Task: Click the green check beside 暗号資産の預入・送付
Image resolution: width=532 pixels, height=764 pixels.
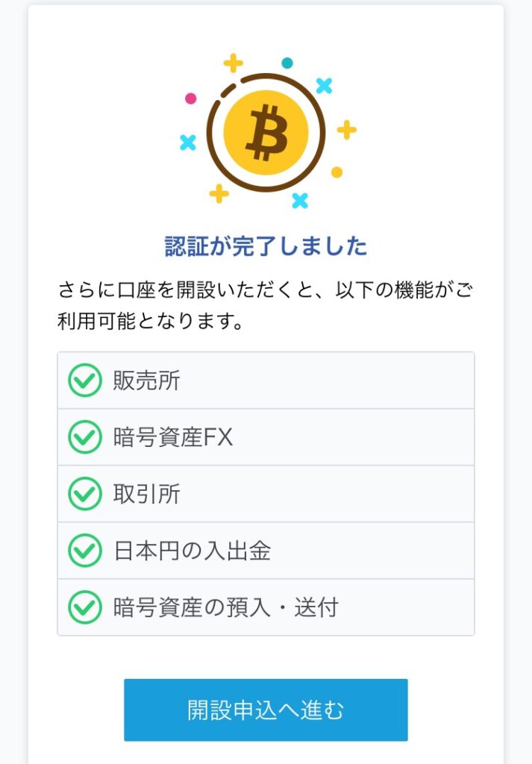Action: tap(85, 607)
